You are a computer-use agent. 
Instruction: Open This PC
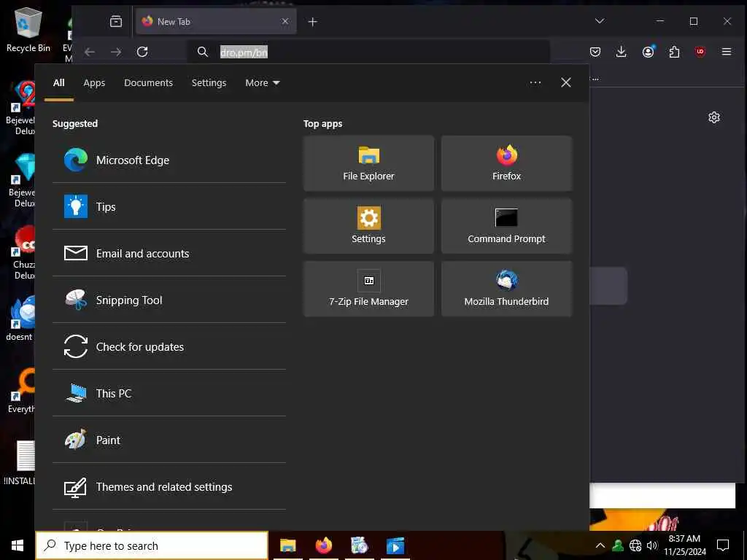click(x=169, y=393)
